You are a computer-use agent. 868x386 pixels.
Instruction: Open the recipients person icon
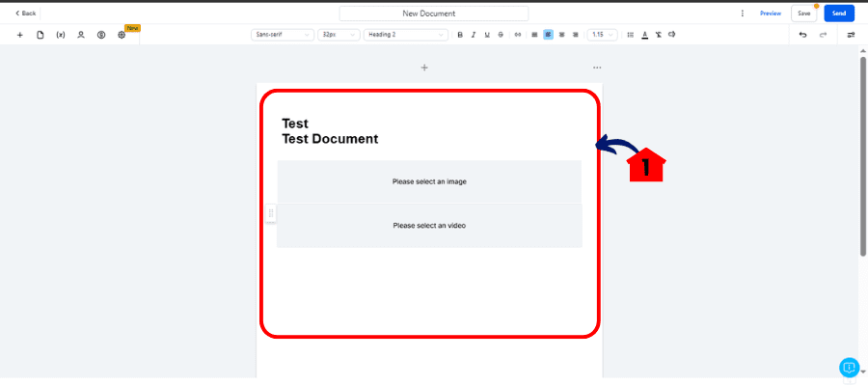[81, 35]
